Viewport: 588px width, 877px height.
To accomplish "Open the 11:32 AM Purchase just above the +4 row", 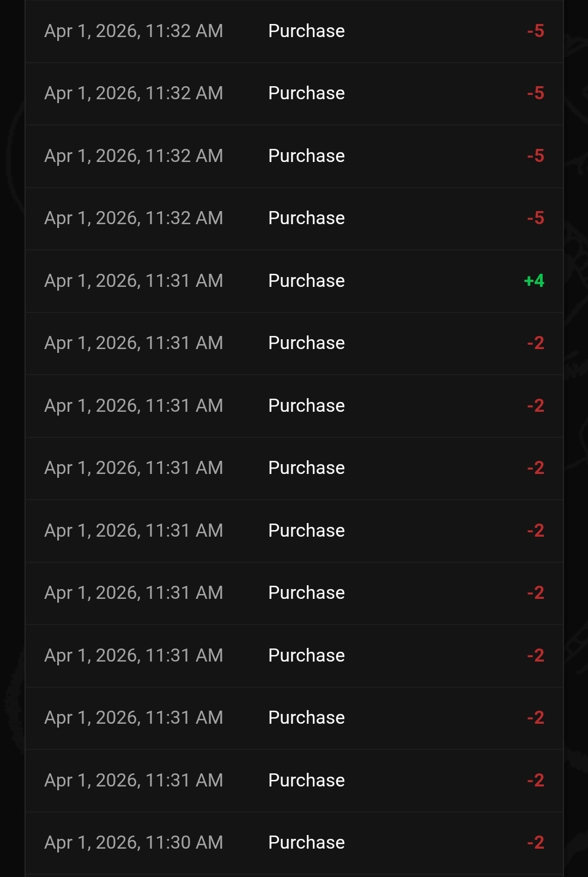I will (306, 218).
